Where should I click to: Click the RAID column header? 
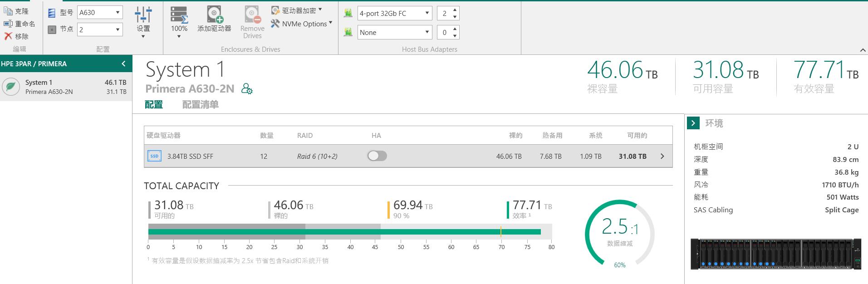click(x=305, y=135)
